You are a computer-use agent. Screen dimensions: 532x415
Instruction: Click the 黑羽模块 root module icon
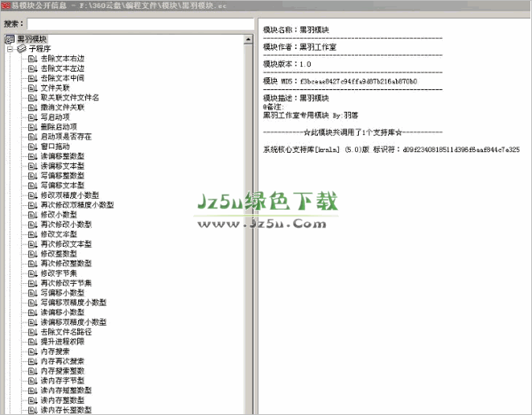tap(10, 39)
